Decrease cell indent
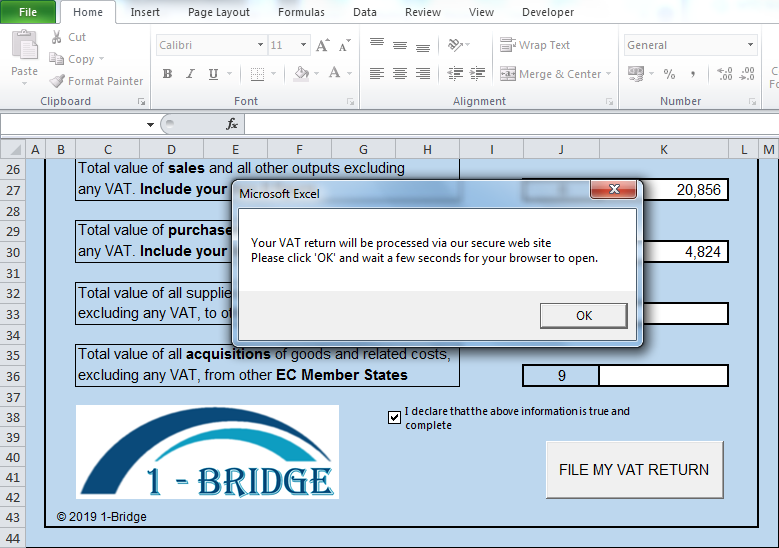This screenshot has width=779, height=548. pos(455,74)
